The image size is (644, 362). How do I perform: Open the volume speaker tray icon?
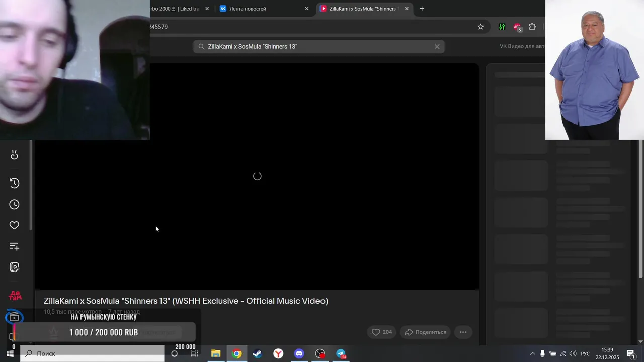(573, 353)
